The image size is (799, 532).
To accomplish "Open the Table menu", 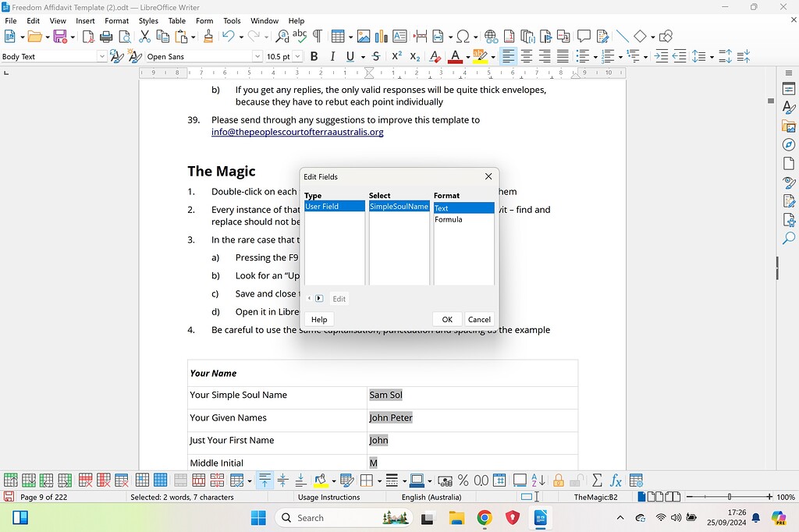I will (177, 20).
